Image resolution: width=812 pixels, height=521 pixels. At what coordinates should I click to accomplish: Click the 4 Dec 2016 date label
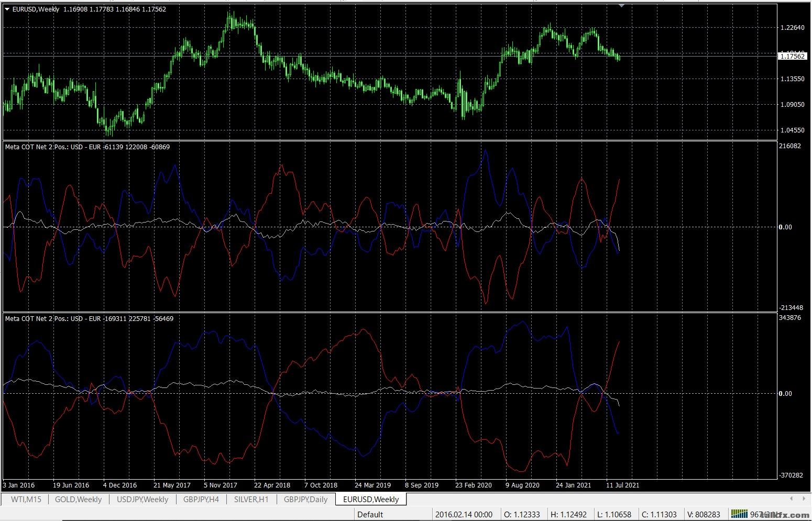120,485
